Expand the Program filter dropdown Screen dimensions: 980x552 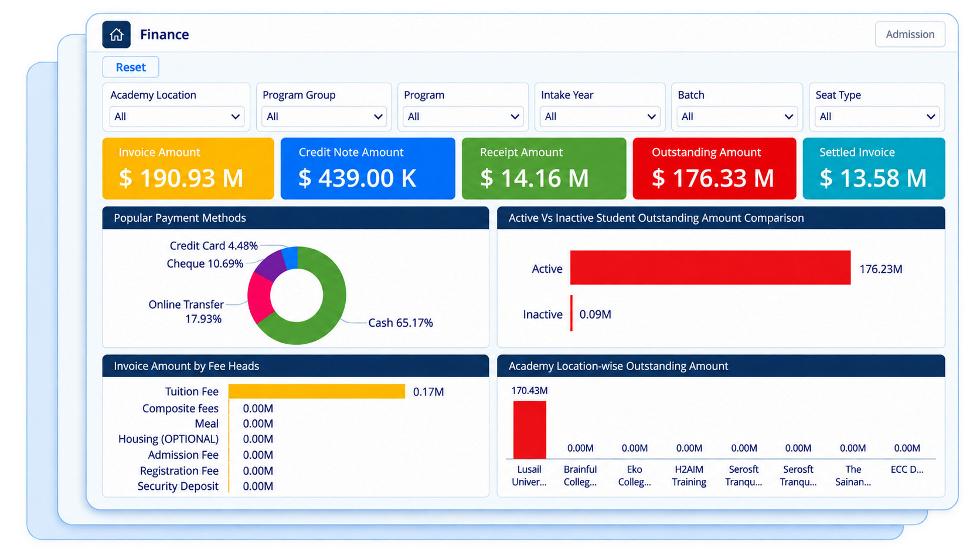[x=463, y=117]
